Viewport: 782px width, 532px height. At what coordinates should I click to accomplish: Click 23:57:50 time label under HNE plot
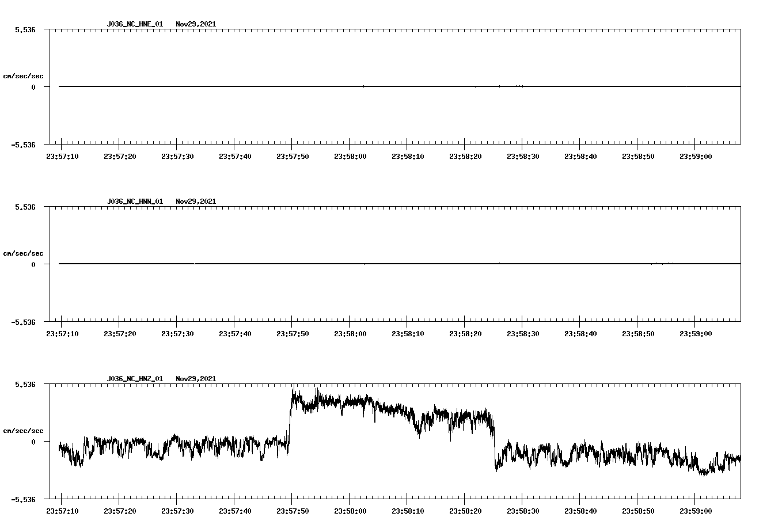point(293,157)
